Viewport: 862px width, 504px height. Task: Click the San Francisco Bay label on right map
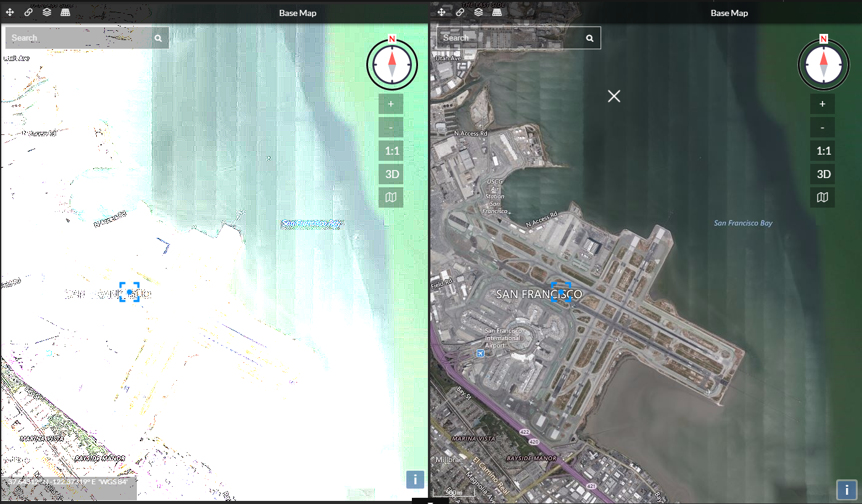pyautogui.click(x=743, y=223)
